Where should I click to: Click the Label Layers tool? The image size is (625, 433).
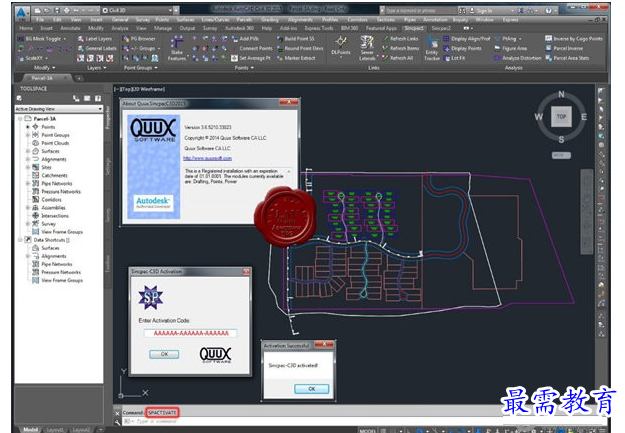pos(95,39)
